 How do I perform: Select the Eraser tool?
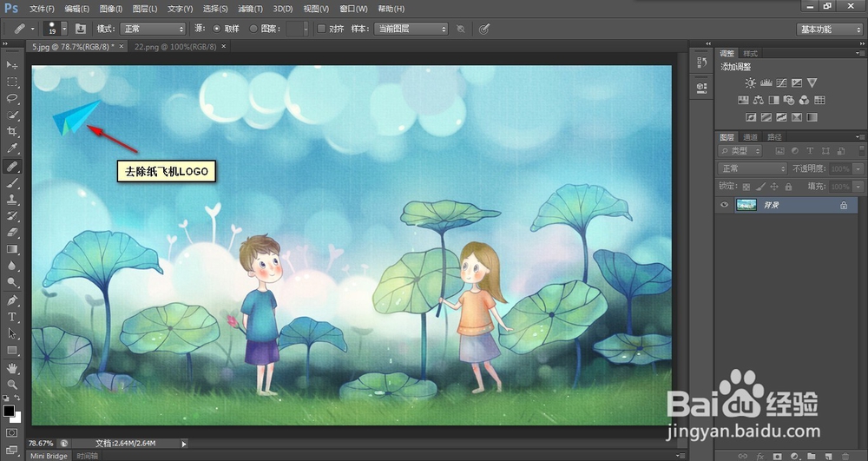(11, 233)
